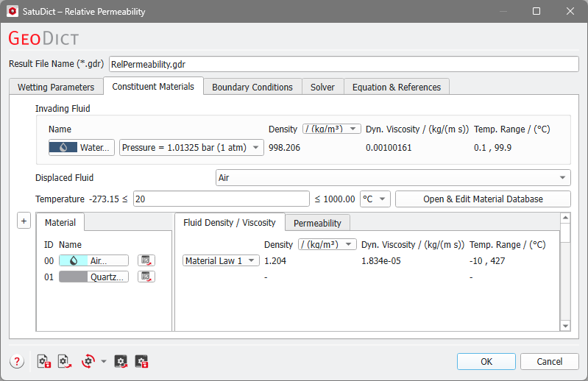Expand the Pressure 1.01325 bar dropdown
The width and height of the screenshot is (588, 381).
click(x=191, y=148)
